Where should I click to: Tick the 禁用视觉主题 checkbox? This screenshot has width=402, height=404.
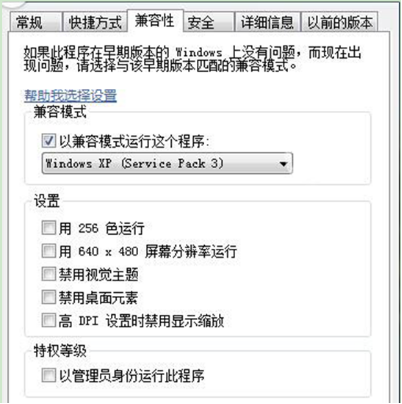click(x=49, y=274)
